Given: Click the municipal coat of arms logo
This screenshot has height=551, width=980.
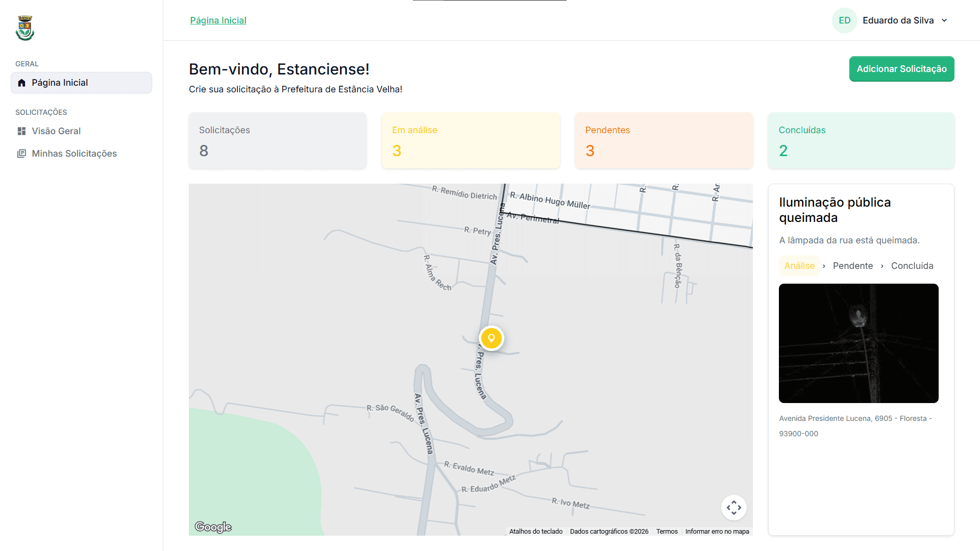Looking at the screenshot, I should pyautogui.click(x=25, y=28).
